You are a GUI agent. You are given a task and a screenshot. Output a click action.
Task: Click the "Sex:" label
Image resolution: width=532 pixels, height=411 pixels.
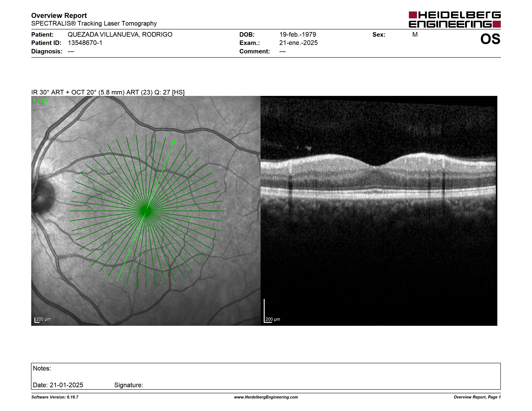pyautogui.click(x=378, y=35)
